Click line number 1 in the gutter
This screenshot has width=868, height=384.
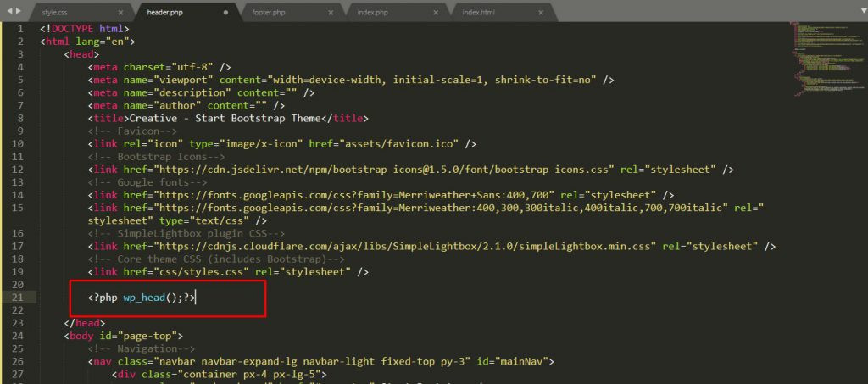point(20,28)
